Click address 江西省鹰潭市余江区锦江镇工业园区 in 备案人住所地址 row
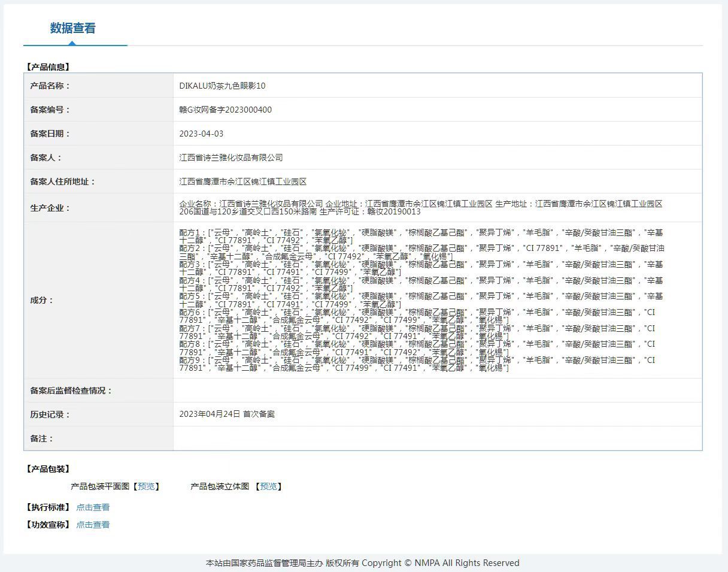 pos(242,181)
